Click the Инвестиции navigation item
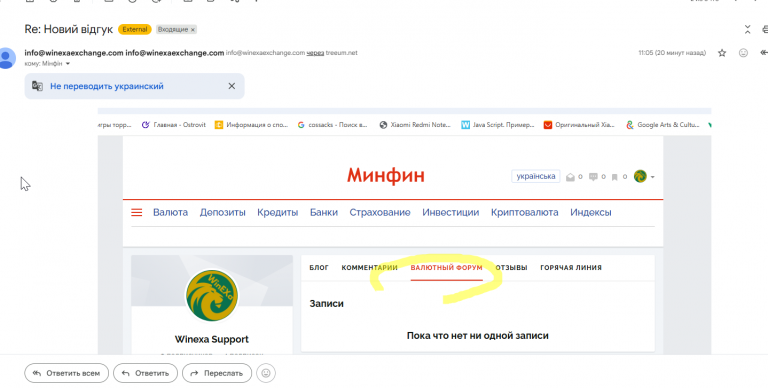Image resolution: width=768 pixels, height=388 pixels. pos(451,213)
